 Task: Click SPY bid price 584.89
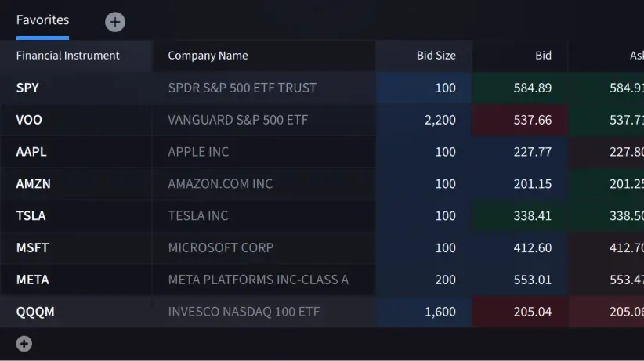coord(533,88)
